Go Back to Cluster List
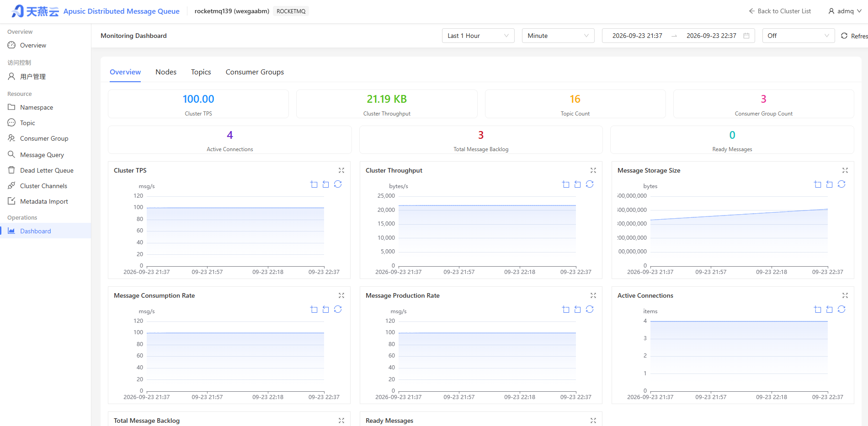Screen dimensions: 868x426 780,11
